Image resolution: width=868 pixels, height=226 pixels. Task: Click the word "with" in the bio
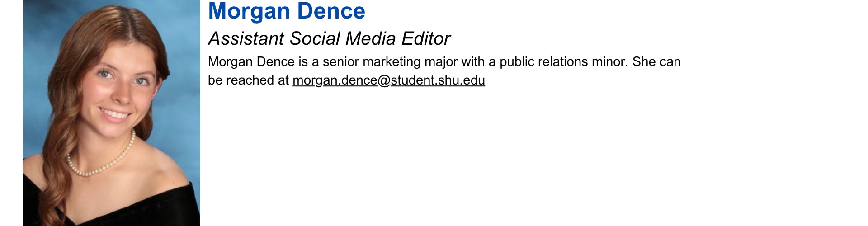[472, 62]
